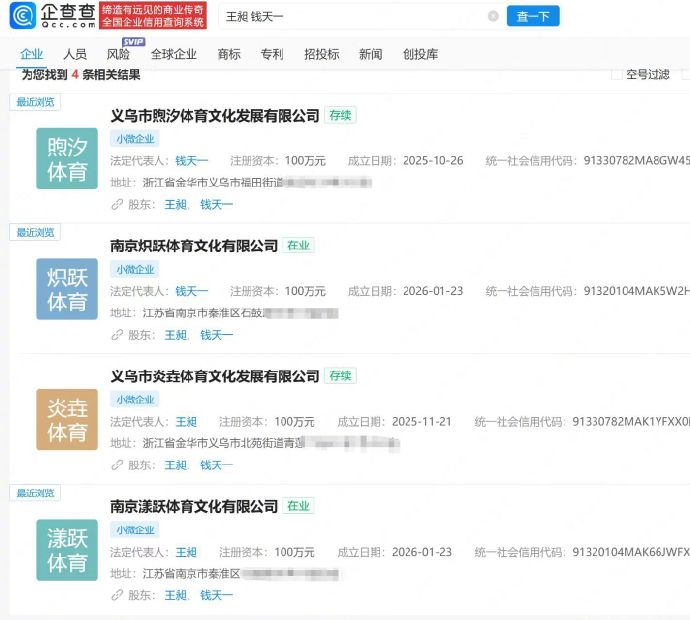Screen dimensions: 690x620
Task: Click 最近浏览 label above 南京炽跃体育
Action: (35, 232)
